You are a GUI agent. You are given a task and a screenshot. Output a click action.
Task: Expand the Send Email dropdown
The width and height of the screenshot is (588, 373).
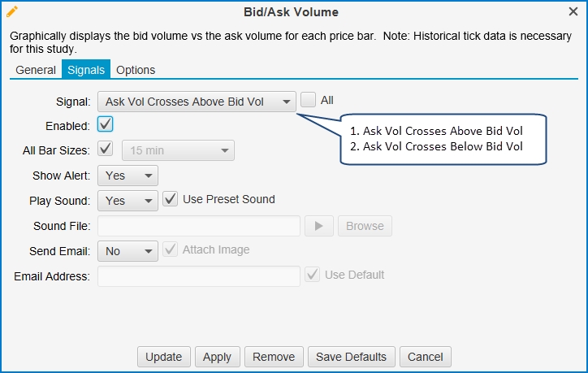tap(128, 251)
